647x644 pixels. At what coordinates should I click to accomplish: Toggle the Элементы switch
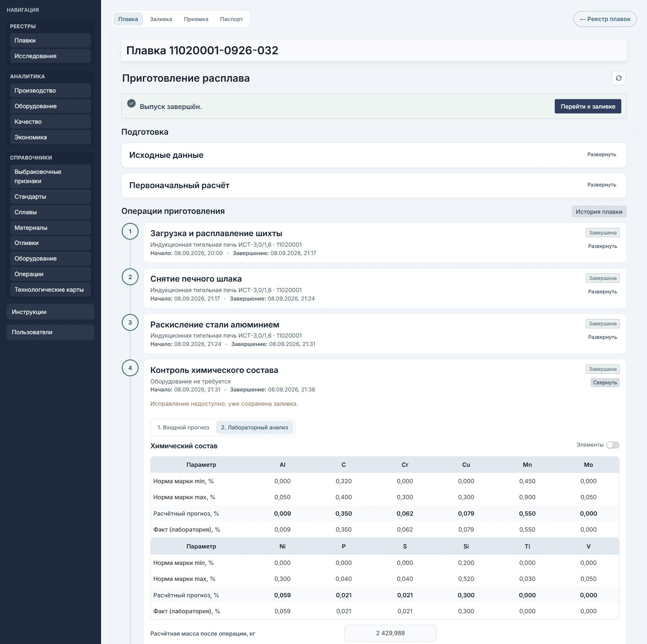pyautogui.click(x=612, y=445)
